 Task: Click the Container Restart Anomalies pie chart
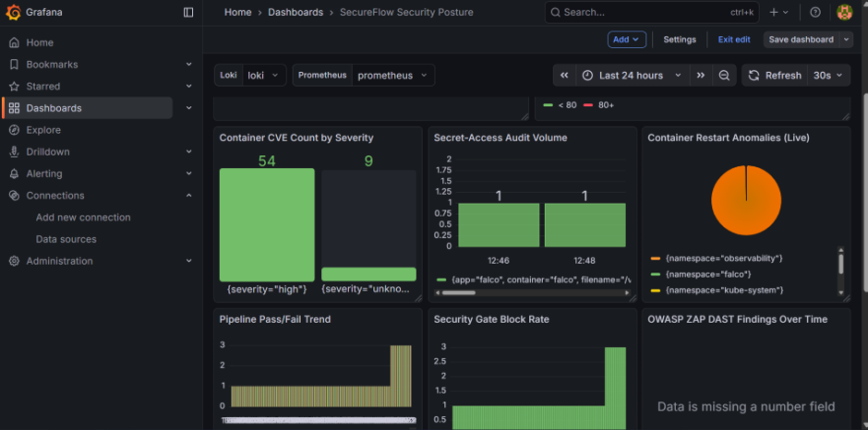tap(746, 200)
